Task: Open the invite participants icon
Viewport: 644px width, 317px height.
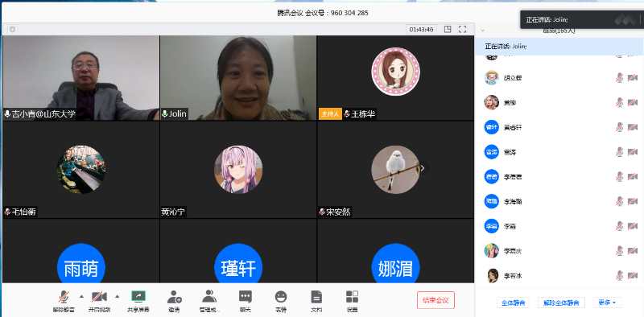Action: pyautogui.click(x=174, y=297)
